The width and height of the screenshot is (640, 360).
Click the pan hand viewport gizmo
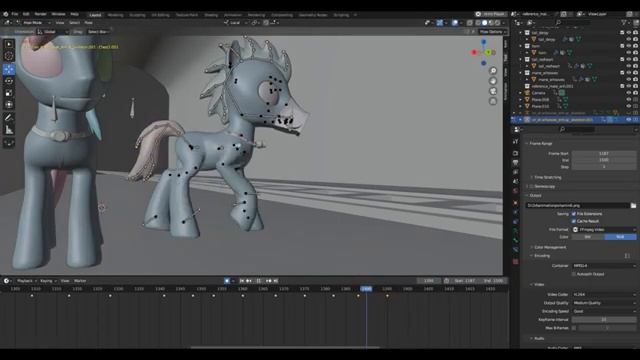coord(493,81)
